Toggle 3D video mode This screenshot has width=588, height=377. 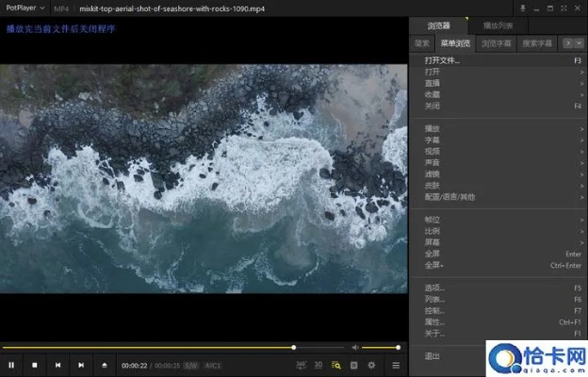coord(318,365)
